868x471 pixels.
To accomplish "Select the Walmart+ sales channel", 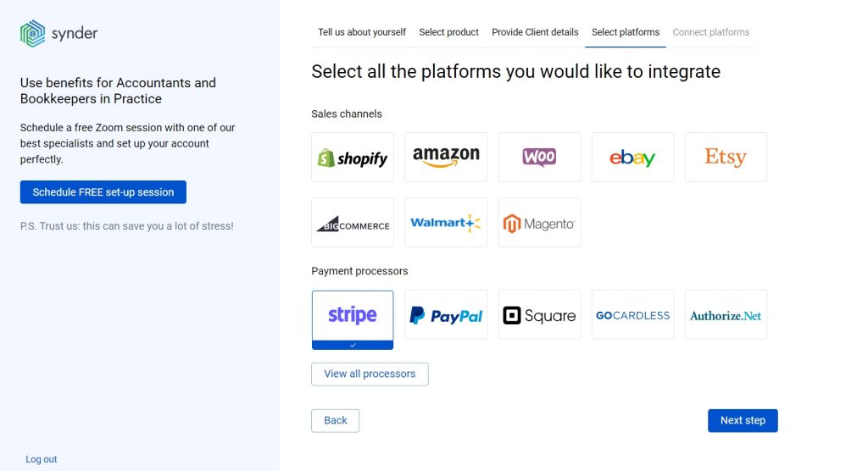I will coord(446,223).
